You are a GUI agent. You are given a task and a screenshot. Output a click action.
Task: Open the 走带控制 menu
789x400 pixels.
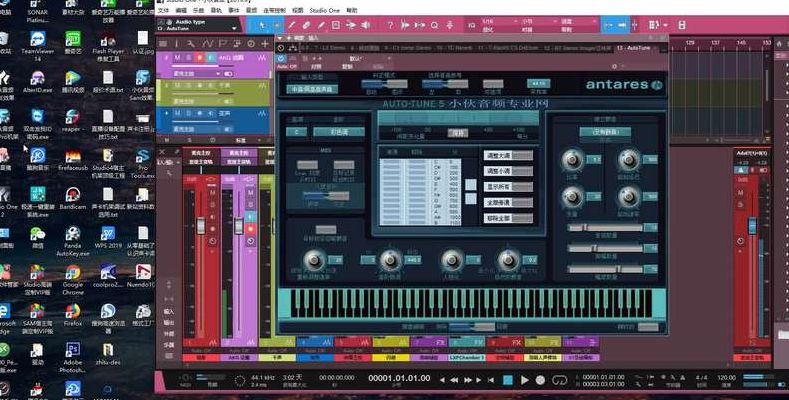273,10
